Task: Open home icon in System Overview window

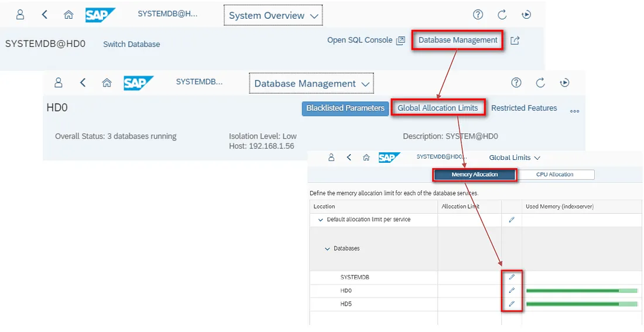Action: pyautogui.click(x=68, y=15)
